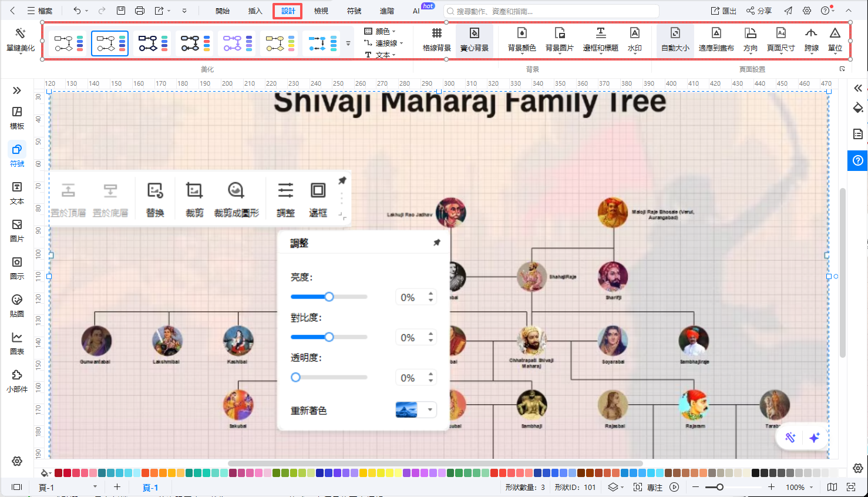The height and width of the screenshot is (497, 868).
Task: Click the 分享 share button
Action: [759, 11]
